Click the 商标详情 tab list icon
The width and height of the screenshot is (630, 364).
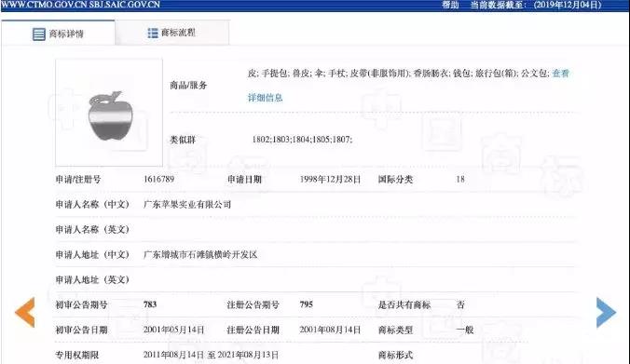point(38,34)
